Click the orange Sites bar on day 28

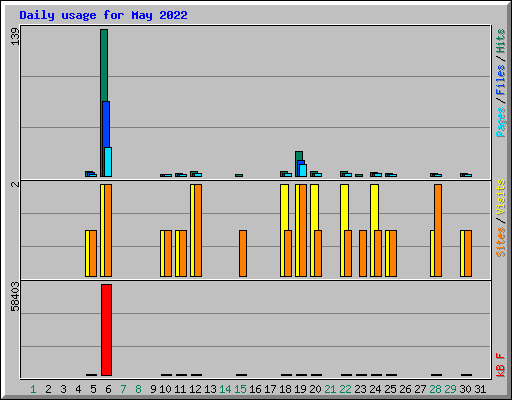coord(438,230)
